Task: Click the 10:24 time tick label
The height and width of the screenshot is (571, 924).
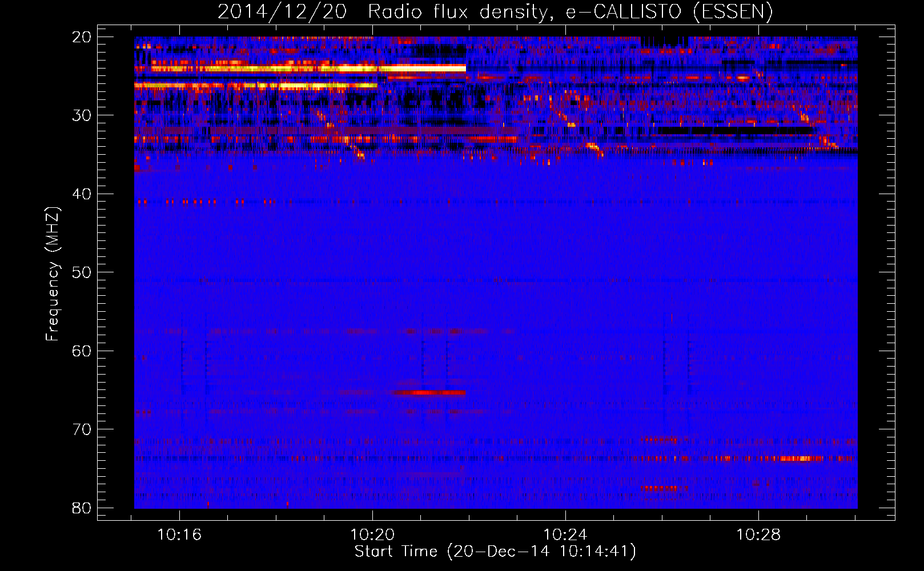Action: click(565, 535)
